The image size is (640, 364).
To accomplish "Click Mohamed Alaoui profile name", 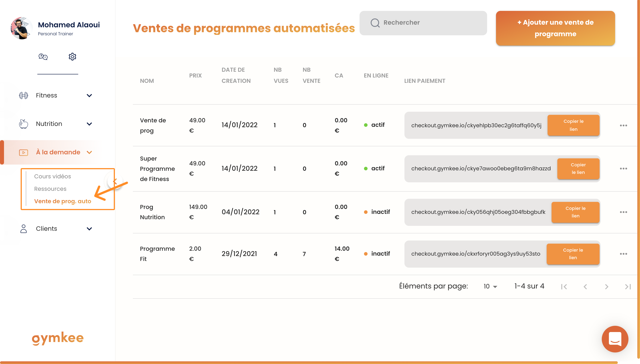I will (69, 25).
